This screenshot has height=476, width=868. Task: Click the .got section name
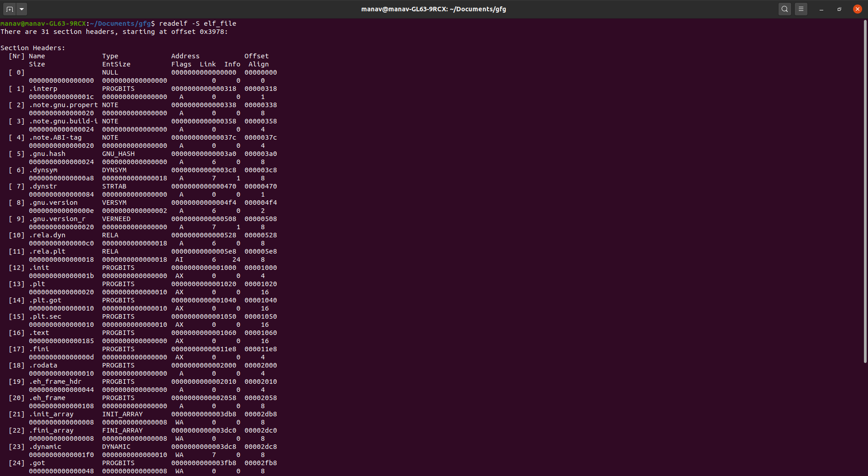[37, 463]
